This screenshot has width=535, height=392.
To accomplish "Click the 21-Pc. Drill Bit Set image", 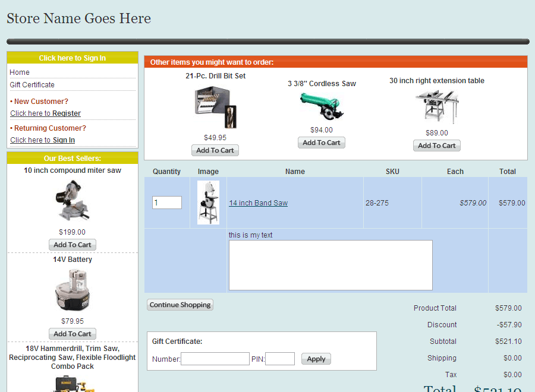I will 215,106.
